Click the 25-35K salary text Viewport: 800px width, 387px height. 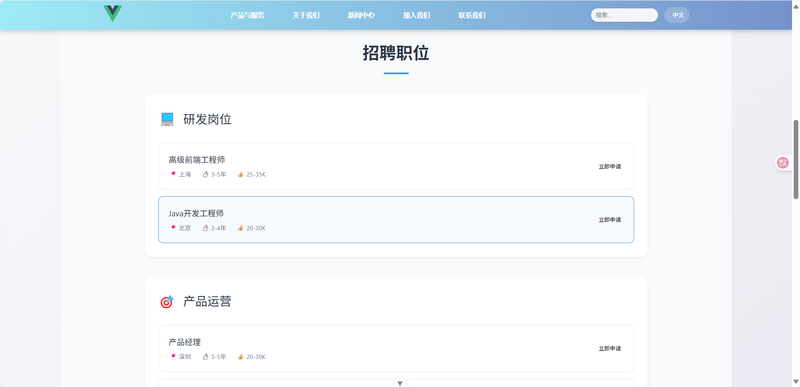(256, 174)
